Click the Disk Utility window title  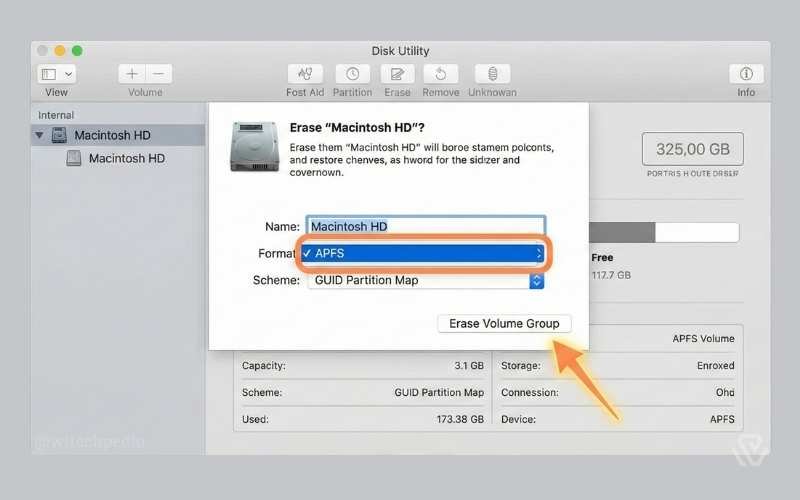[400, 51]
